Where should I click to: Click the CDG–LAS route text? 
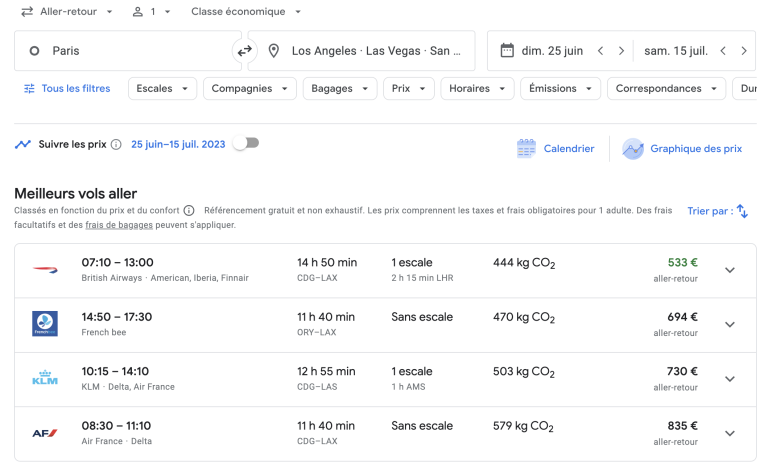317,387
